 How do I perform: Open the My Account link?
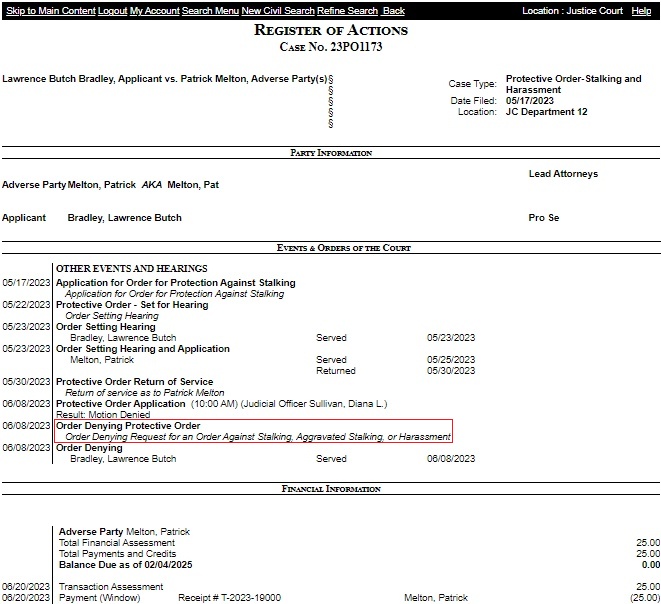tap(155, 11)
